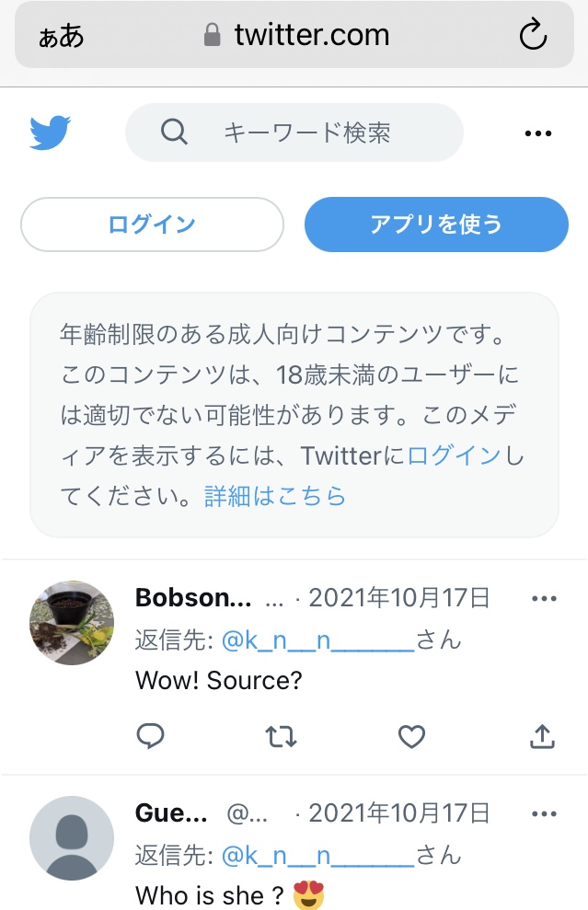Open the three-dot menu on Gue...'s tweet
The height and width of the screenshot is (910, 588).
tap(544, 812)
